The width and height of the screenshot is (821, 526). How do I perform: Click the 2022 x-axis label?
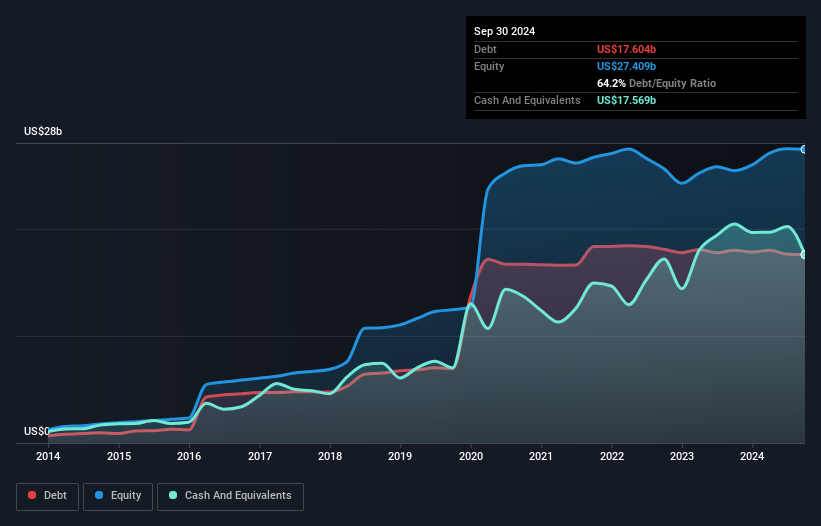coord(612,456)
